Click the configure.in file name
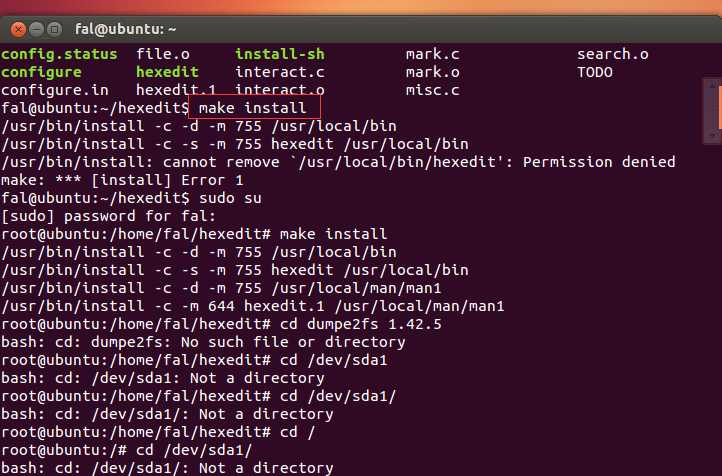Screen dimensions: 722x476 tap(50, 90)
